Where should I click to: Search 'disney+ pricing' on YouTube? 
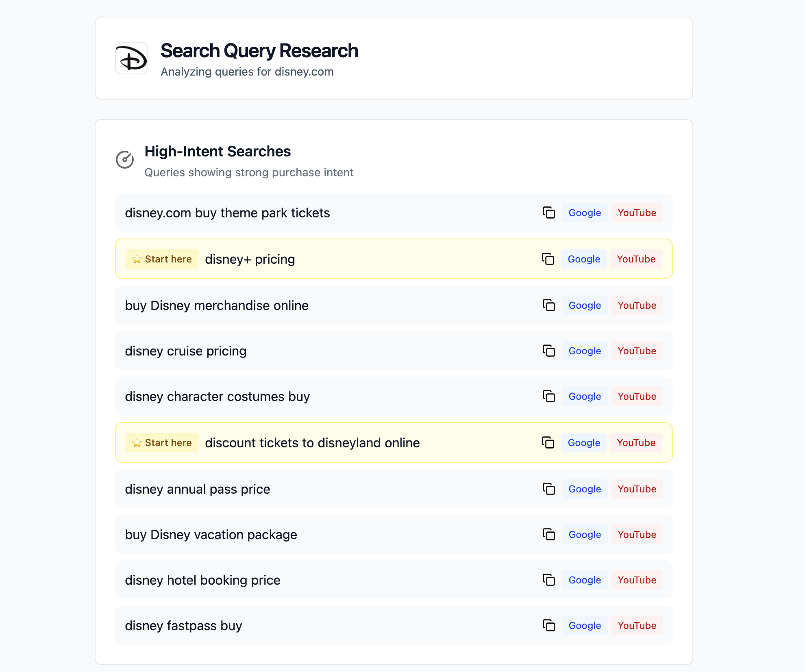pyautogui.click(x=636, y=259)
